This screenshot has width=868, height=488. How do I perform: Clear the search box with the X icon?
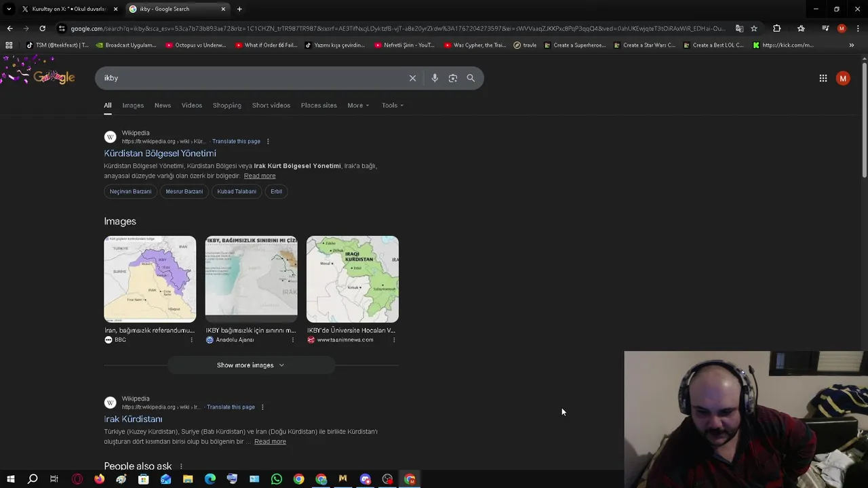pyautogui.click(x=412, y=78)
